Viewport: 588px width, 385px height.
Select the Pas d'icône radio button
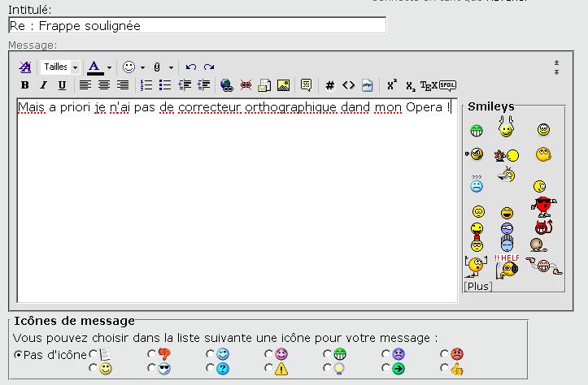coord(18,354)
